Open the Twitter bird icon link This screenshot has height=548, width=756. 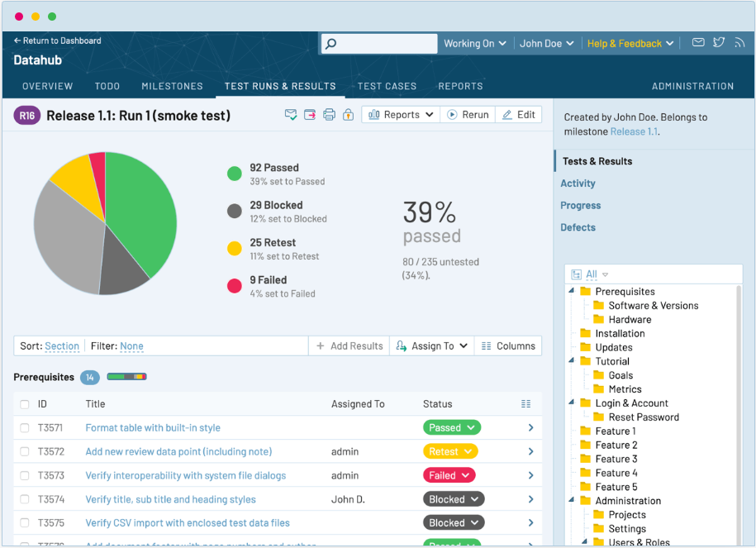tap(719, 43)
